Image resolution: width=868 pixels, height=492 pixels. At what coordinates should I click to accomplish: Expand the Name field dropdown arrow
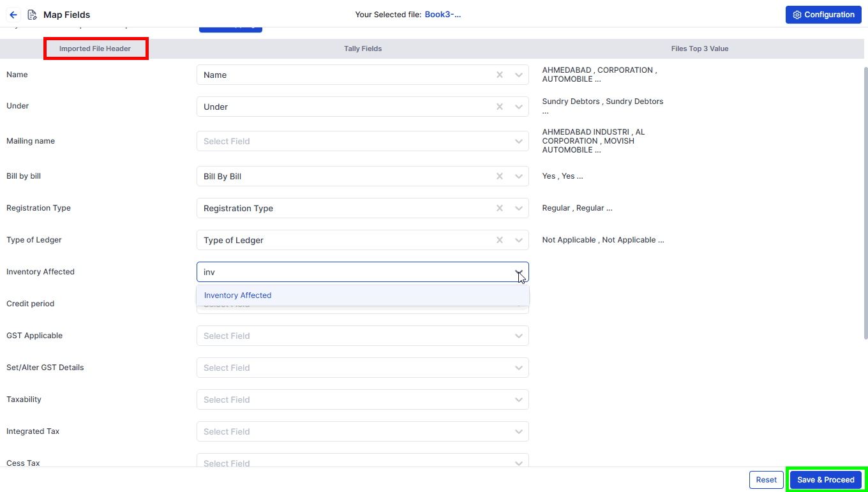[519, 75]
